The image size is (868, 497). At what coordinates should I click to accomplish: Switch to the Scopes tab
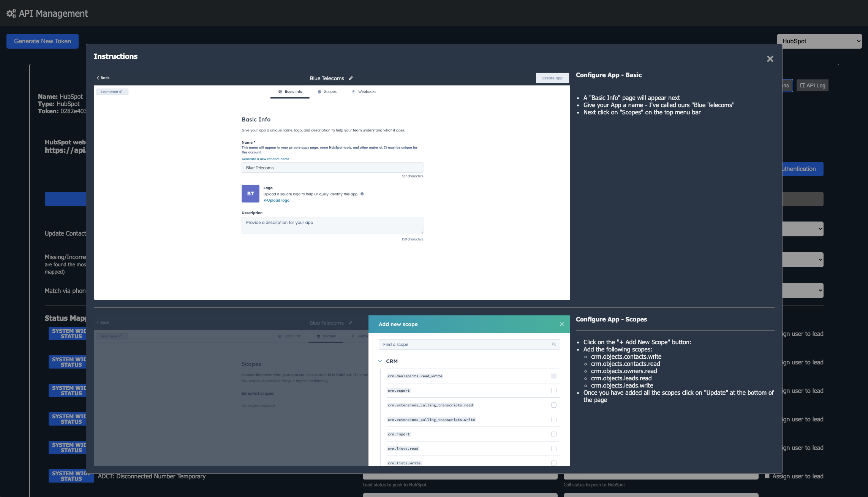[327, 92]
